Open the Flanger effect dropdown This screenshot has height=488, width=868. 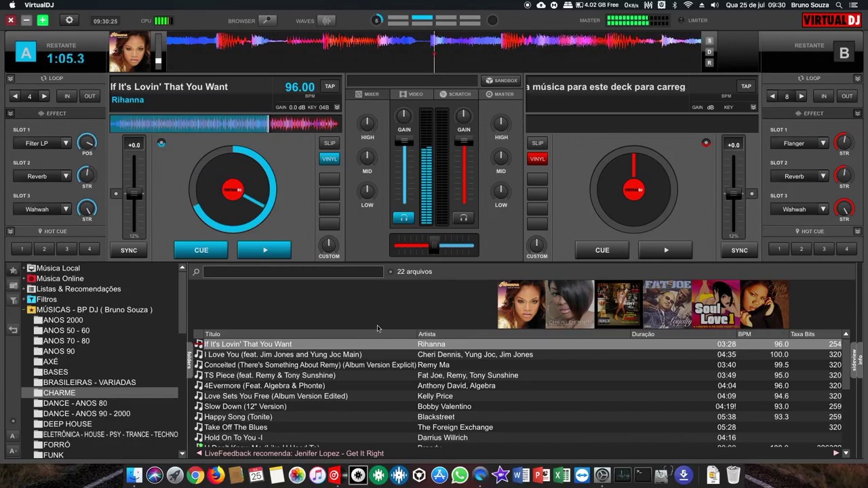pos(800,143)
